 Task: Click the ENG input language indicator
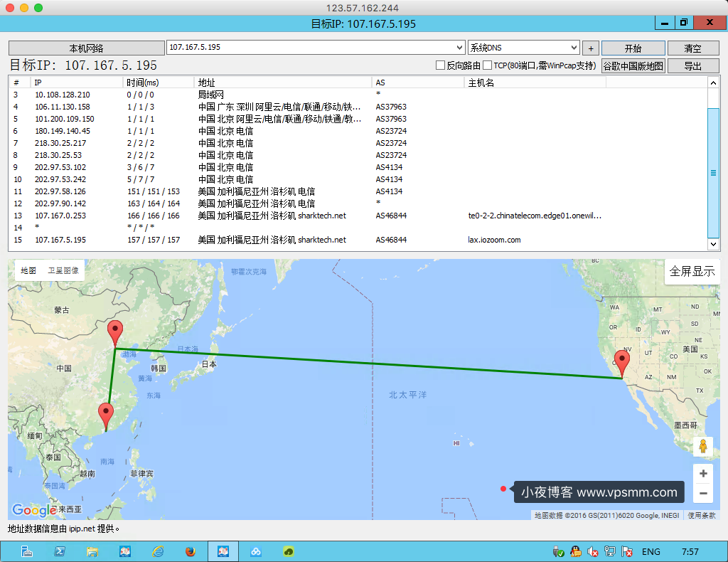point(651,552)
